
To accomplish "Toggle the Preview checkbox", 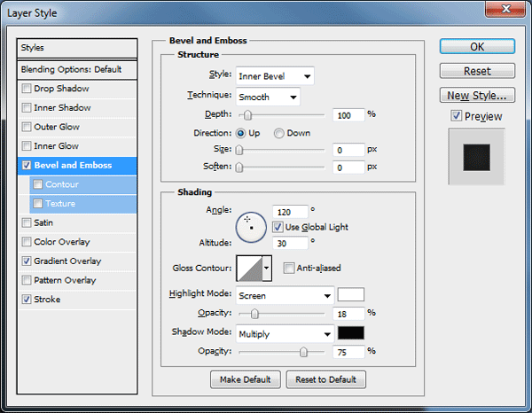I will (x=456, y=116).
